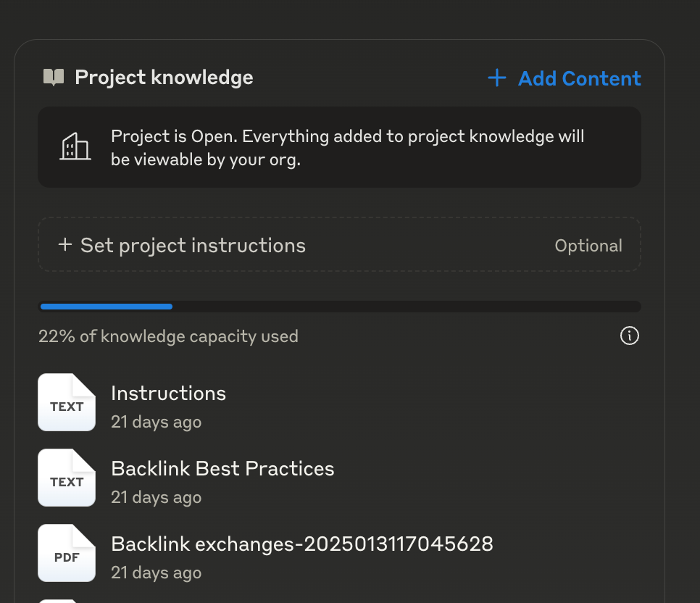Image resolution: width=700 pixels, height=603 pixels.
Task: Click the knowledge capacity progress bar
Action: pos(339,306)
